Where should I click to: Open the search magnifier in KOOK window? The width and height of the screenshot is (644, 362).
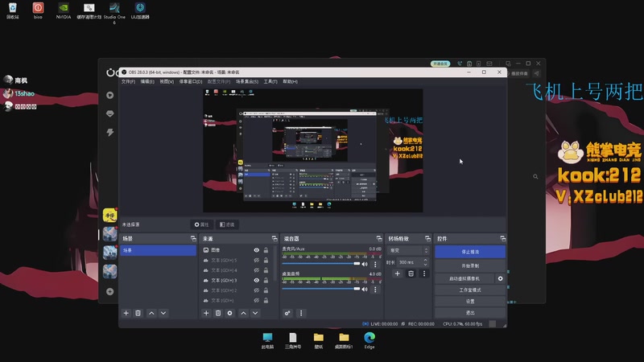(x=535, y=176)
